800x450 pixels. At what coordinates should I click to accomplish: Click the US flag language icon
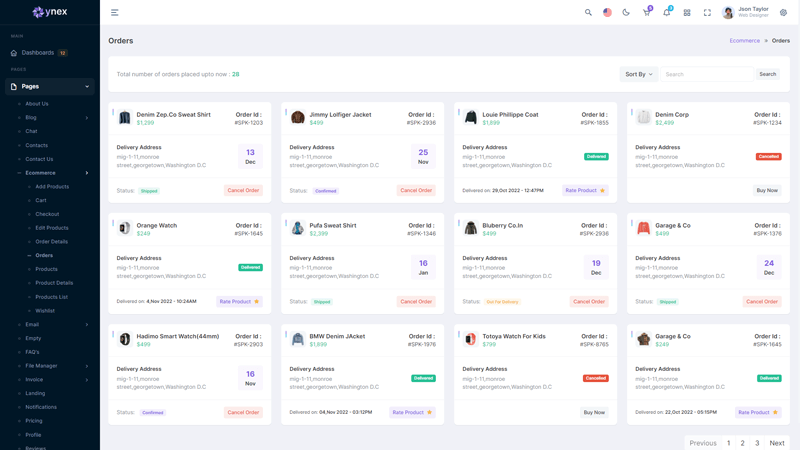click(x=607, y=13)
